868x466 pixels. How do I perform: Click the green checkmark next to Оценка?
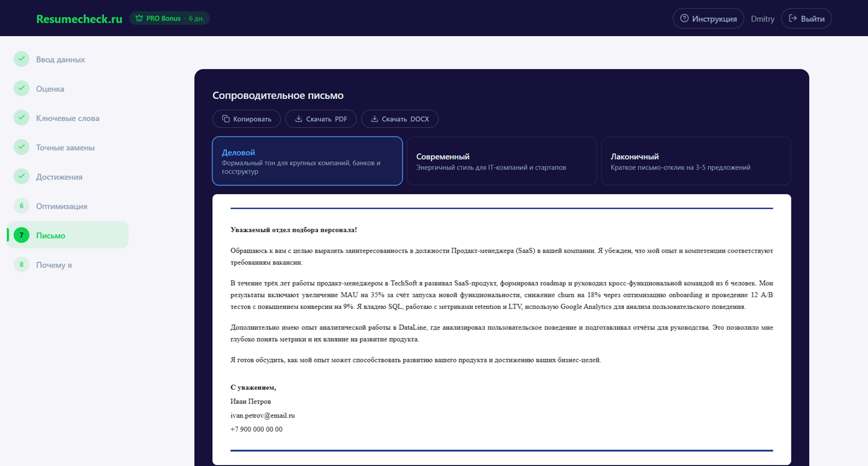click(x=21, y=89)
